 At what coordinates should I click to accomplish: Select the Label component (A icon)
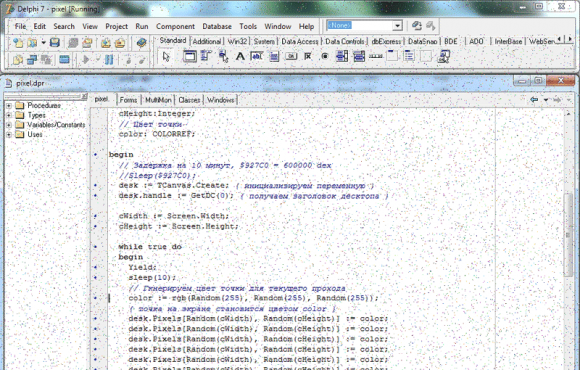[240, 57]
